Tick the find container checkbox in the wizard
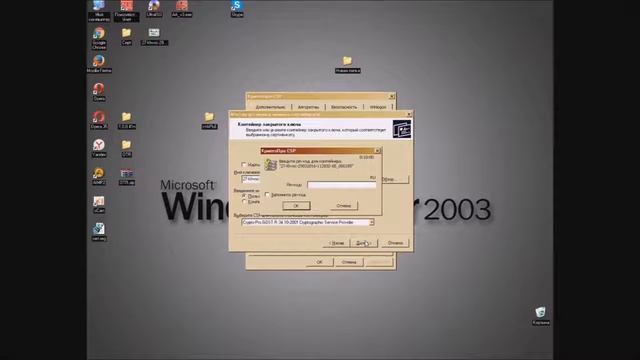 pos(244,165)
